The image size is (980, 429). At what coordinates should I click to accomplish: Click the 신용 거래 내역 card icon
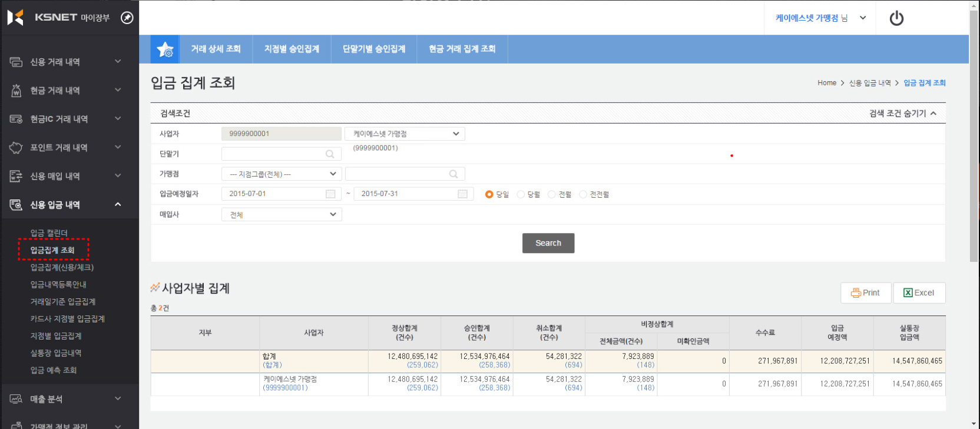[16, 62]
